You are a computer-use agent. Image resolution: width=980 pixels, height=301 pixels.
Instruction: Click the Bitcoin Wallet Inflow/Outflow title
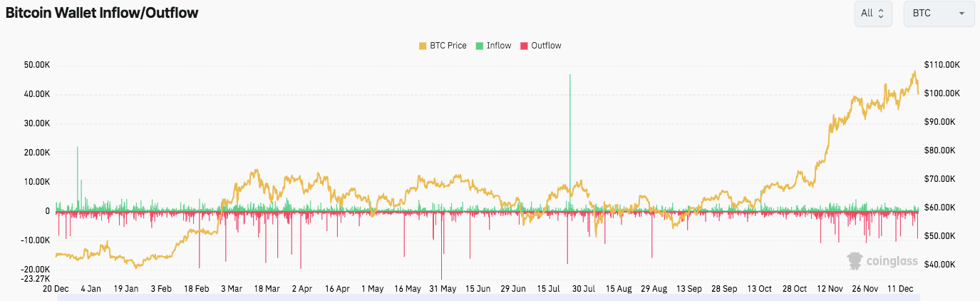click(x=102, y=12)
